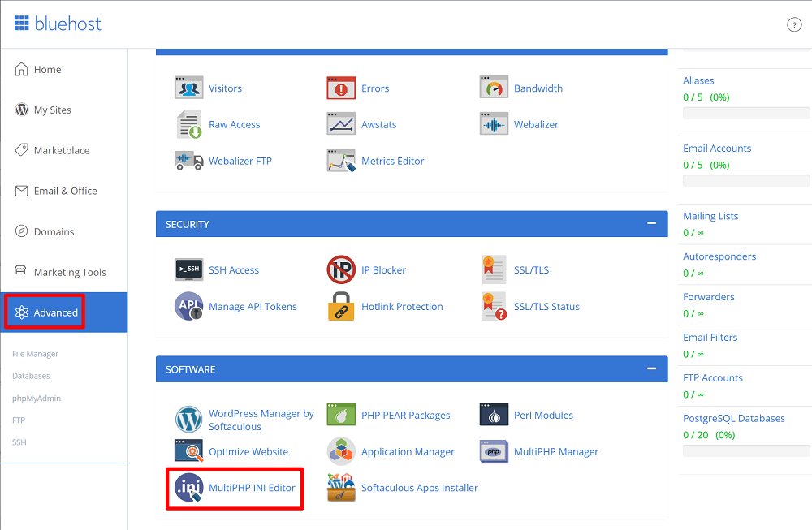The width and height of the screenshot is (812, 530).
Task: Click the PostgreSQL Databases usage progress bar
Action: click(x=746, y=450)
